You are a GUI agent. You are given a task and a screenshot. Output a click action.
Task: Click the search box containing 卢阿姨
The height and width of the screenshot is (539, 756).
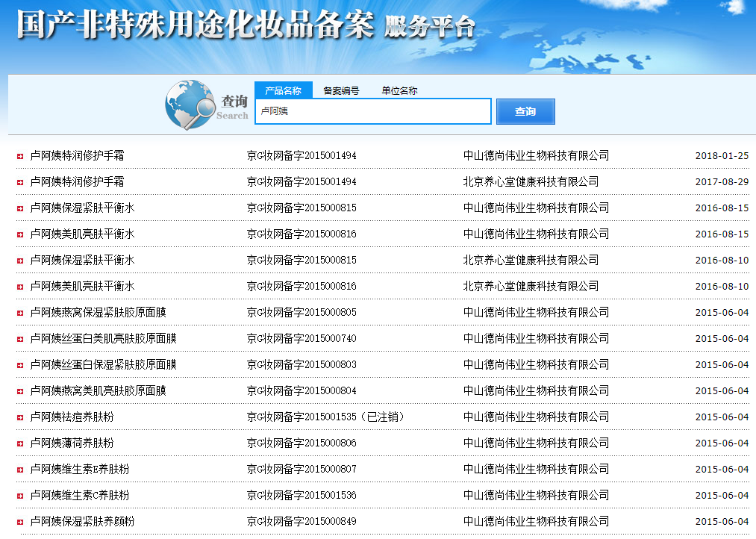[372, 110]
